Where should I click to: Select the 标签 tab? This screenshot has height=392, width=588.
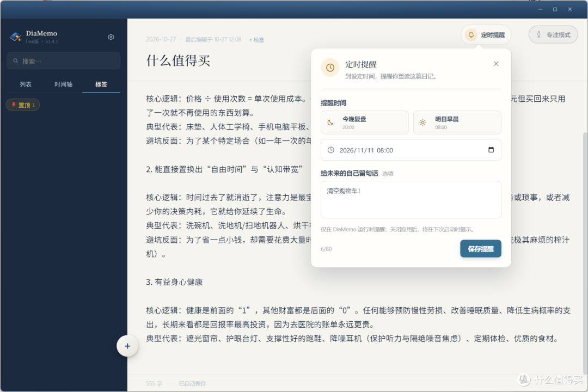pyautogui.click(x=101, y=84)
